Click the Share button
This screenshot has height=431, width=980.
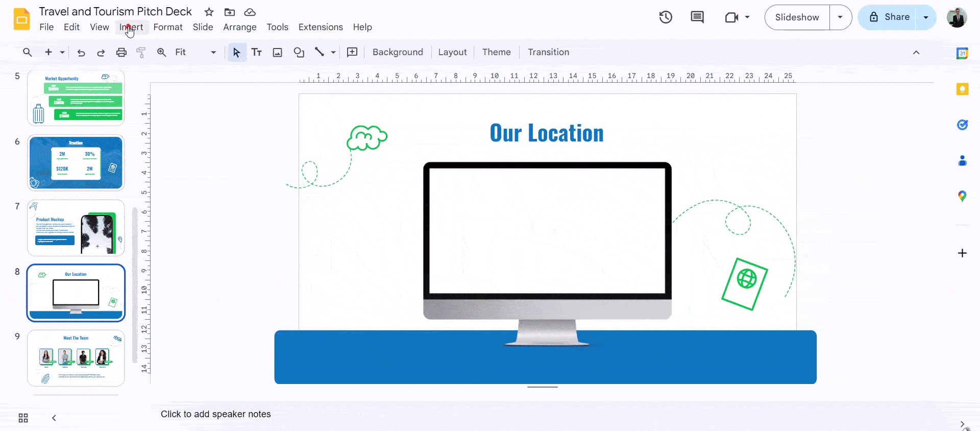pyautogui.click(x=889, y=17)
